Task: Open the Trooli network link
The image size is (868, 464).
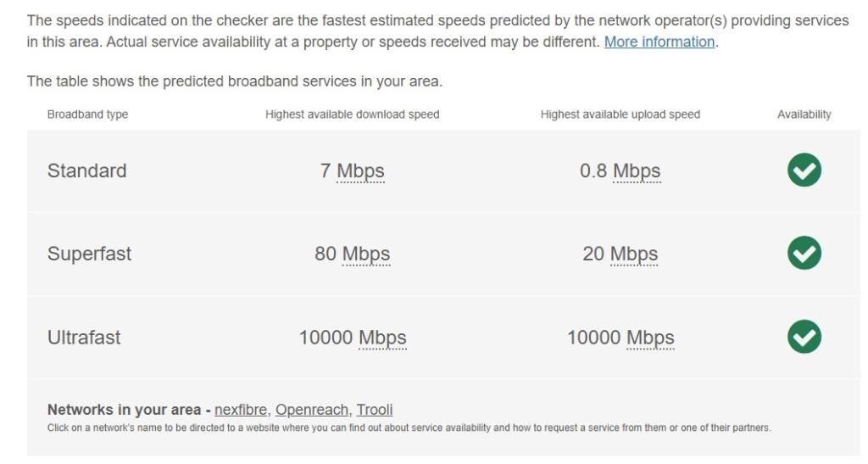Action: click(374, 410)
